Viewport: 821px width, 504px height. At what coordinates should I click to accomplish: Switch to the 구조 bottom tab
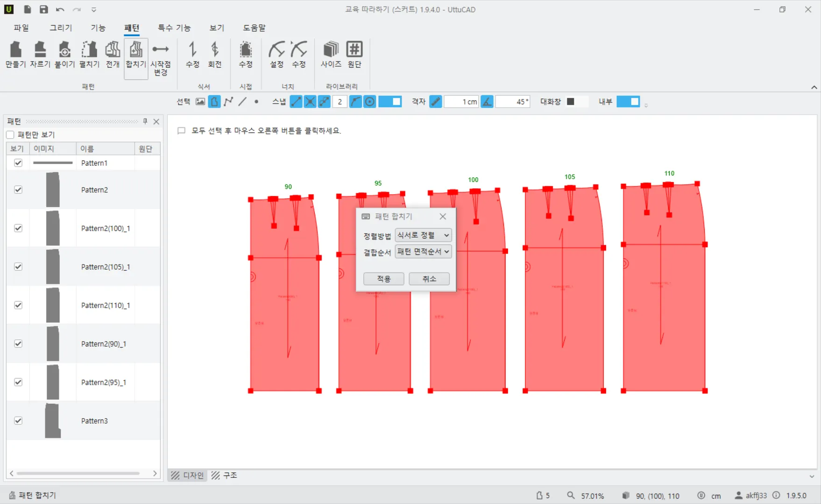coord(225,475)
